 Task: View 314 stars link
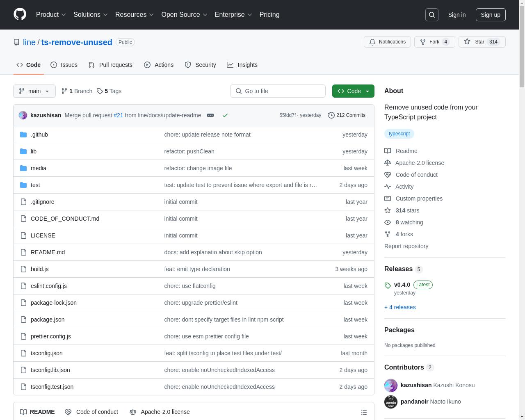tap(402, 210)
